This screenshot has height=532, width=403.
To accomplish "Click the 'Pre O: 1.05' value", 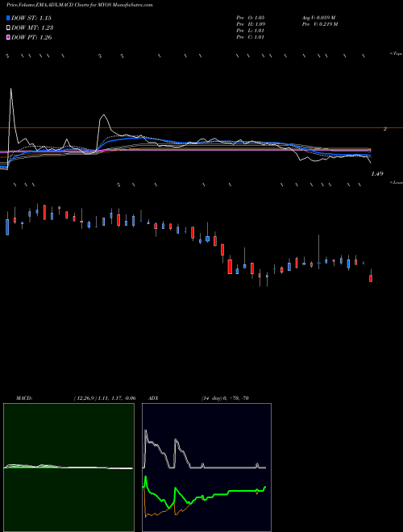I will pos(251,18).
